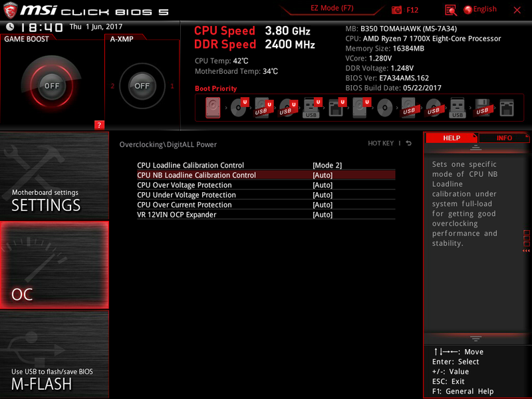
Task: Select the highlighted hard disk boot device
Action: tap(213, 108)
